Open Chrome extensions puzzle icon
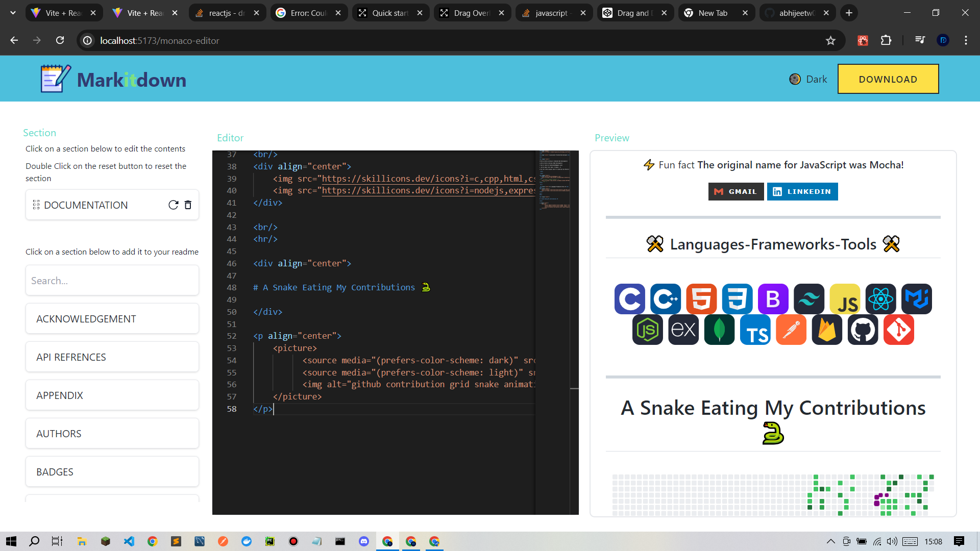Image resolution: width=980 pixels, height=551 pixels. (x=886, y=40)
